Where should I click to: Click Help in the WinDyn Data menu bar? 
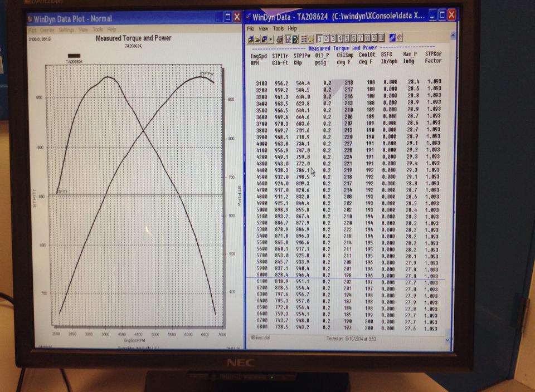[x=292, y=28]
